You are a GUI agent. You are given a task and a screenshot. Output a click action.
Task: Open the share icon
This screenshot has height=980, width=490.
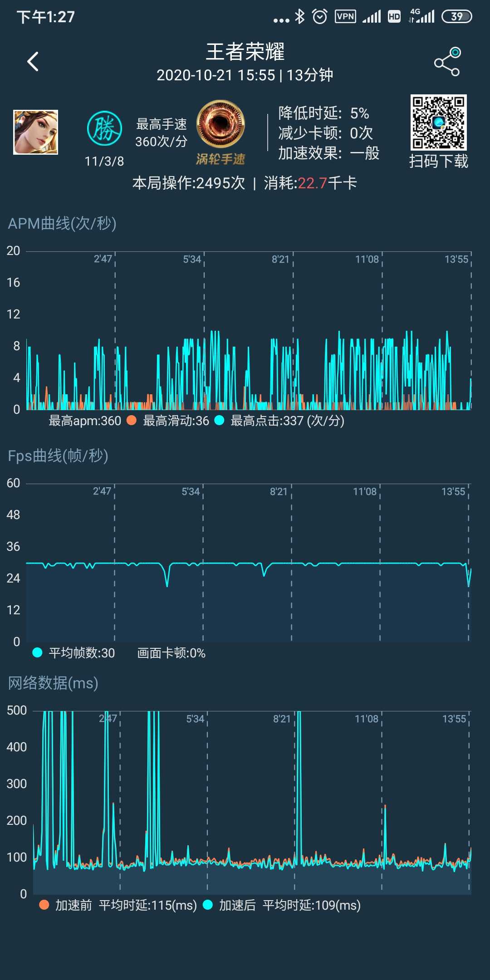[447, 62]
